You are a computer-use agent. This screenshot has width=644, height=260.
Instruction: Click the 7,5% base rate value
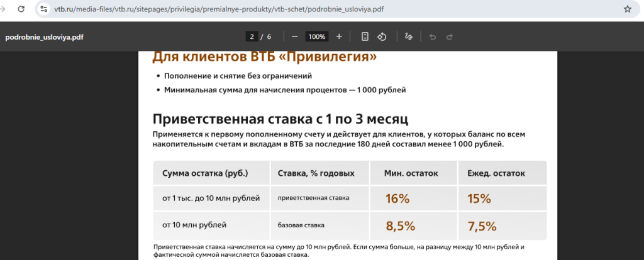point(482,226)
